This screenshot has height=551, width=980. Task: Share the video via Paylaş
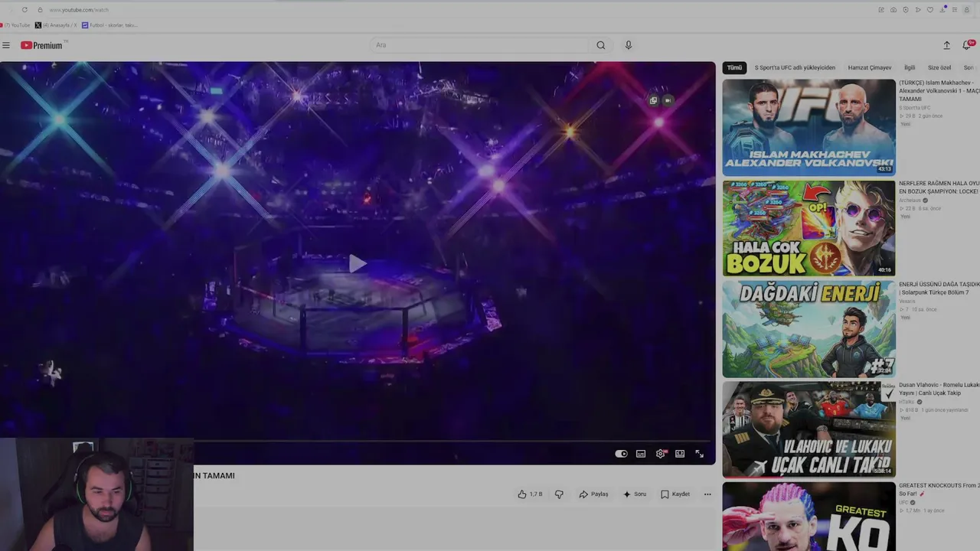pyautogui.click(x=593, y=494)
